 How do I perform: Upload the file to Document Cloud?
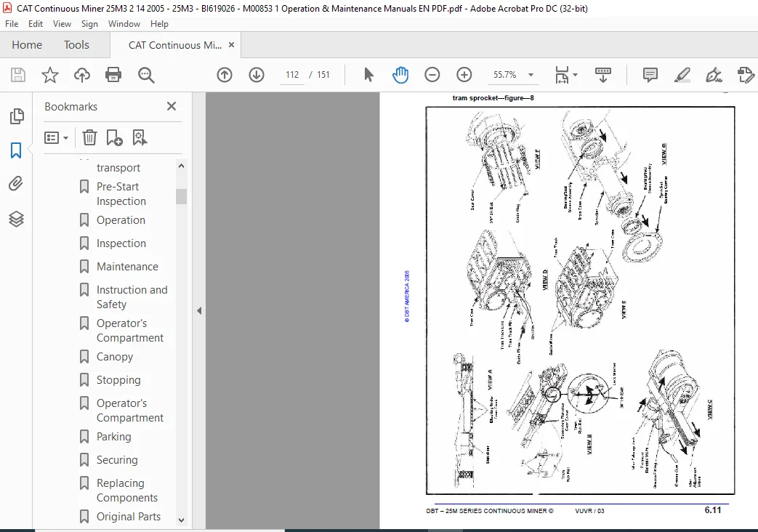point(81,75)
